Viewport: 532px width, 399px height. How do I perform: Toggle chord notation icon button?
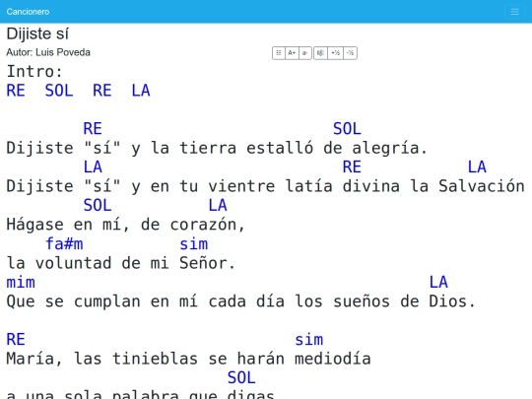coord(320,53)
